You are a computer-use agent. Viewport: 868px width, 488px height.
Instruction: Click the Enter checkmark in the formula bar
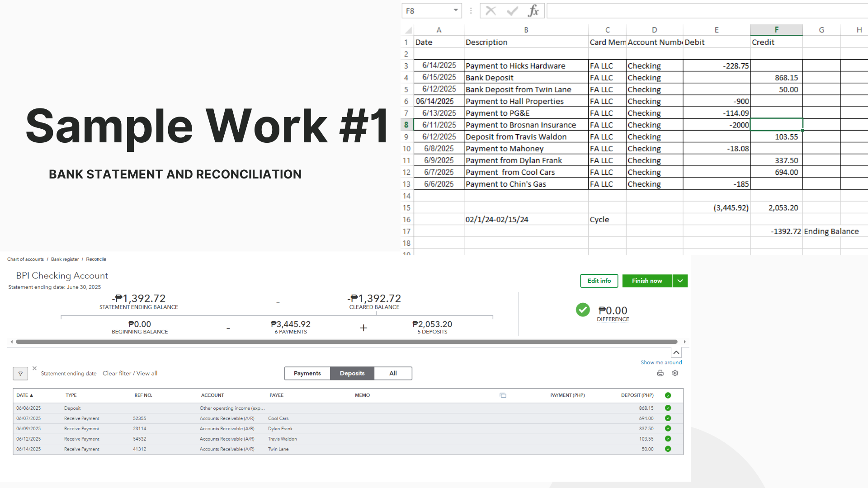pos(512,11)
